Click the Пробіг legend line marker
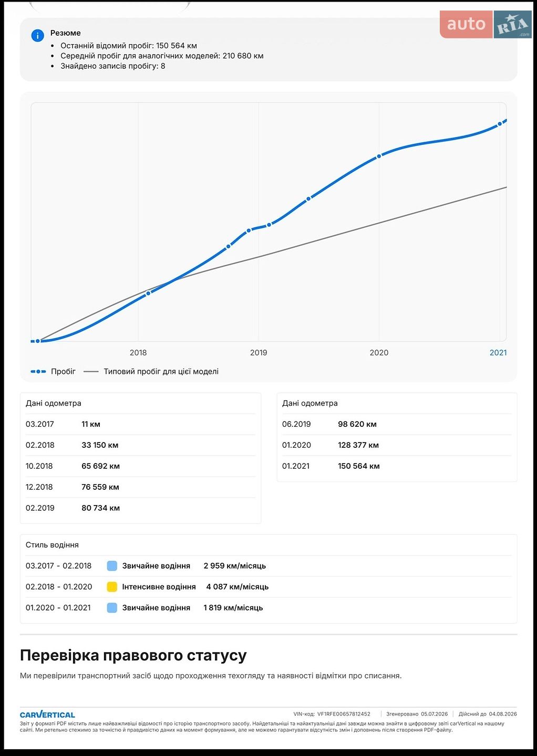 38,372
